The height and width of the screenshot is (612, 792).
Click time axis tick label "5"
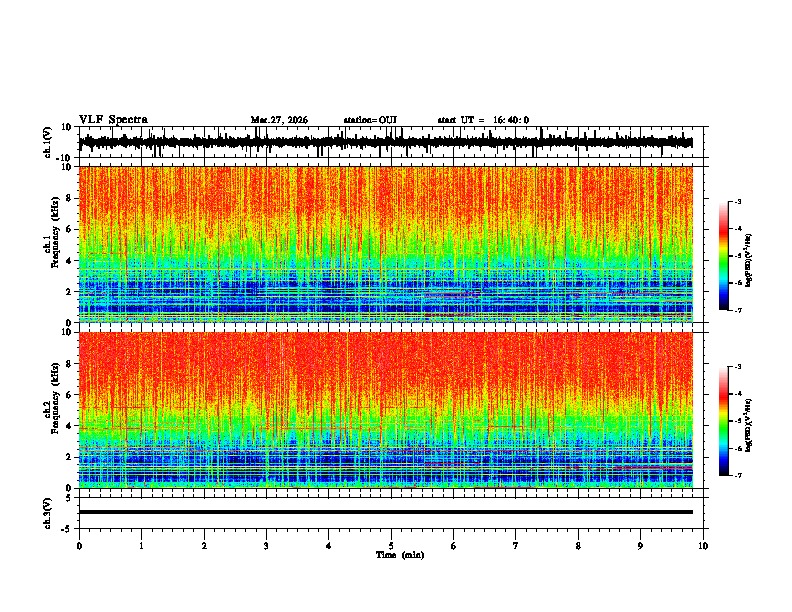pos(391,546)
